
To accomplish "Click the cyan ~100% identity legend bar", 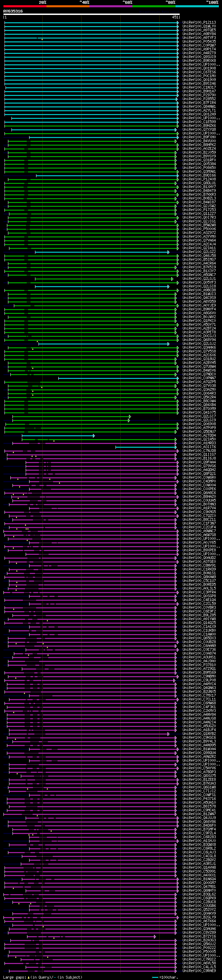I will 197,6.
